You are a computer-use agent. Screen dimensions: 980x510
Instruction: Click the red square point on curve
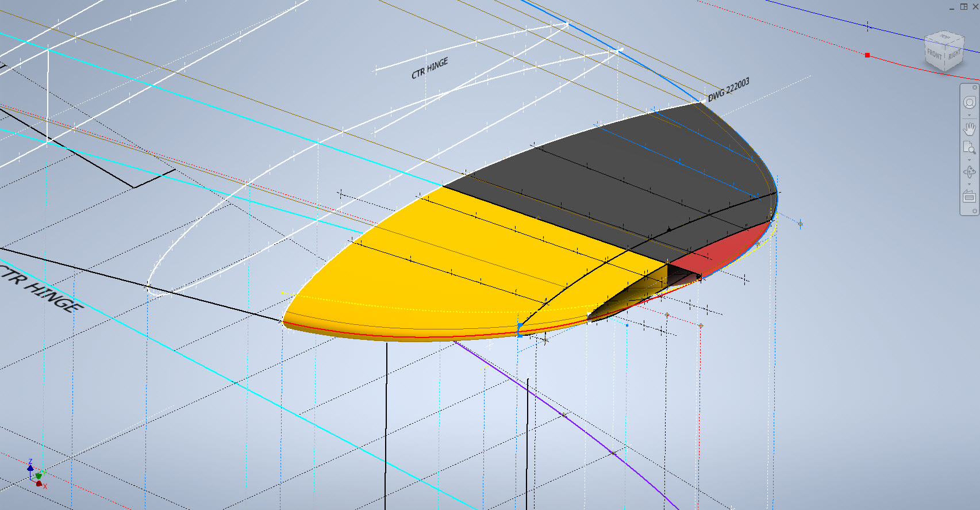coord(867,55)
